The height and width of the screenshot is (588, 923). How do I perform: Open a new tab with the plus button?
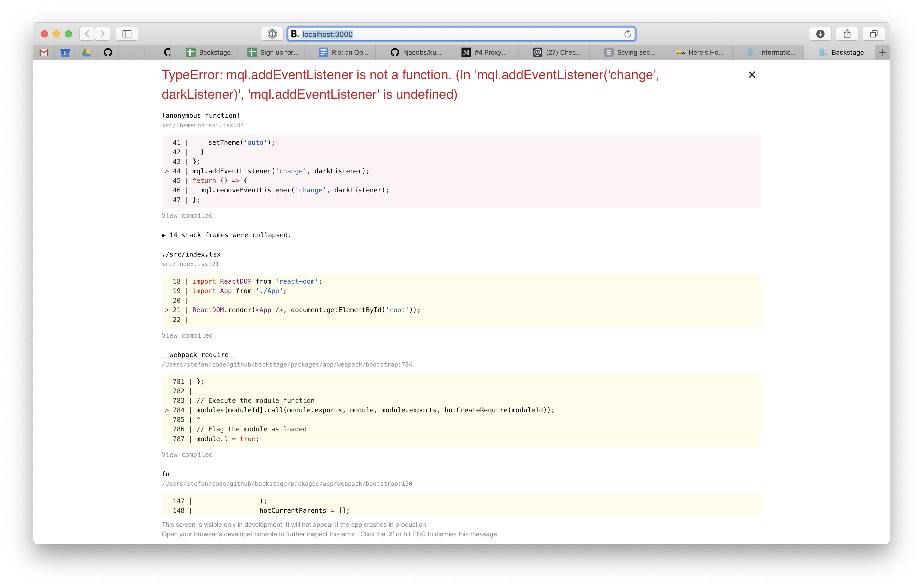[882, 53]
